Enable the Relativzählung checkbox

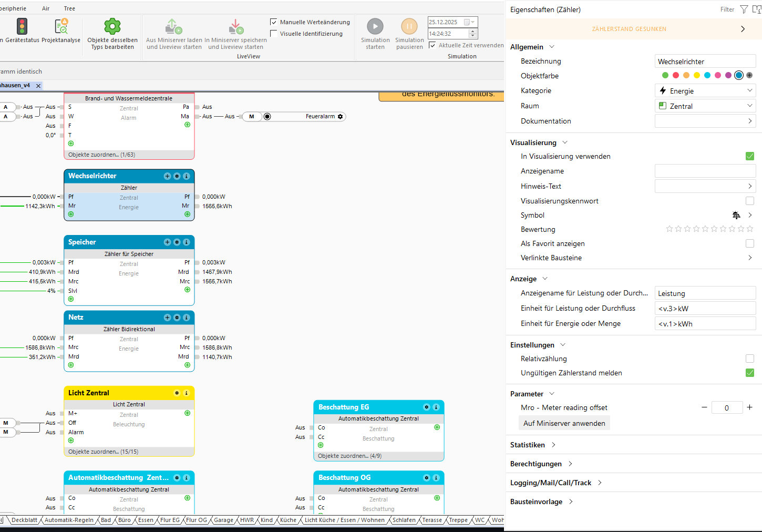(750, 359)
